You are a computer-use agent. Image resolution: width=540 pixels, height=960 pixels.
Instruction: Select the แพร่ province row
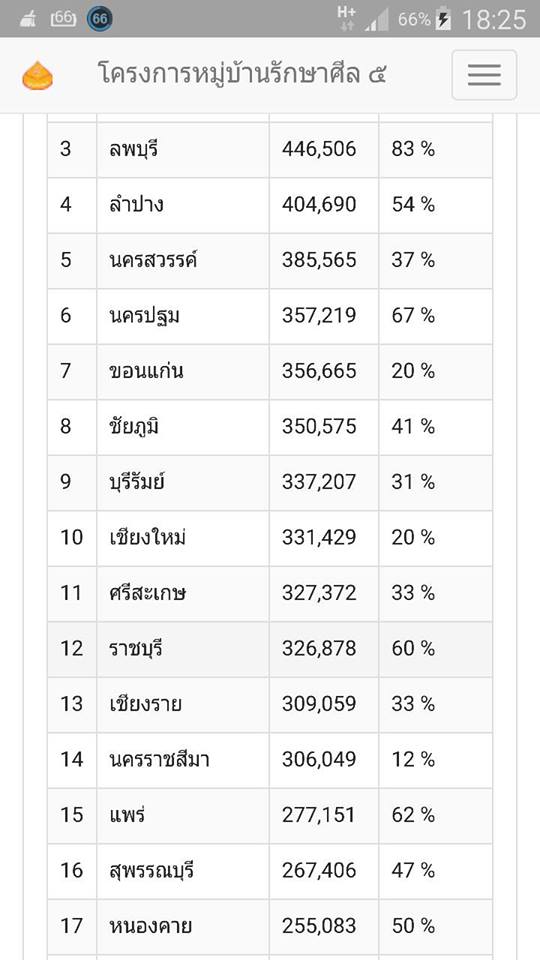coord(270,816)
